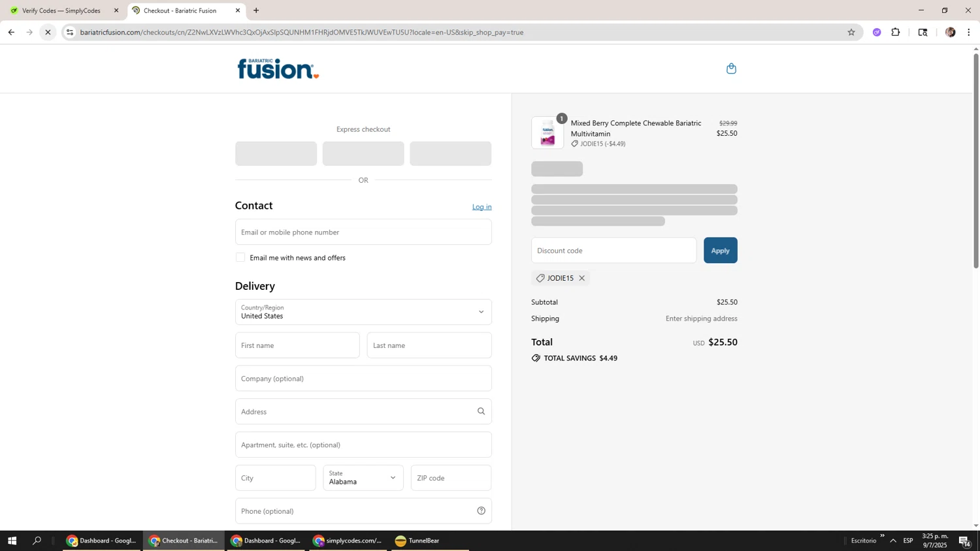Click the ESP language indicator
Screen dimensions: 980x551
point(908,541)
